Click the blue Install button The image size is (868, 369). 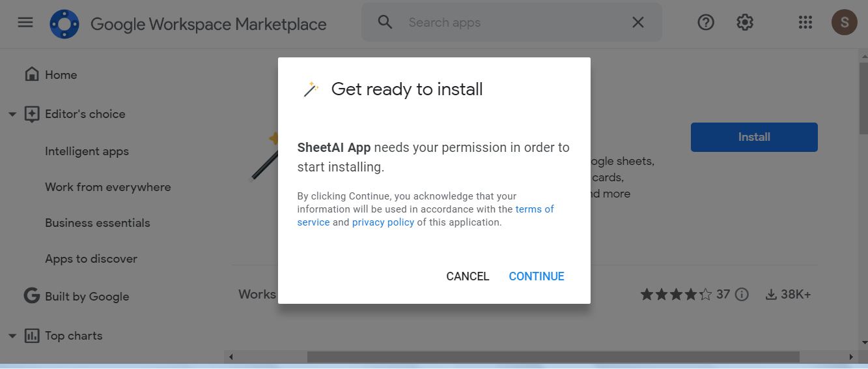point(754,137)
